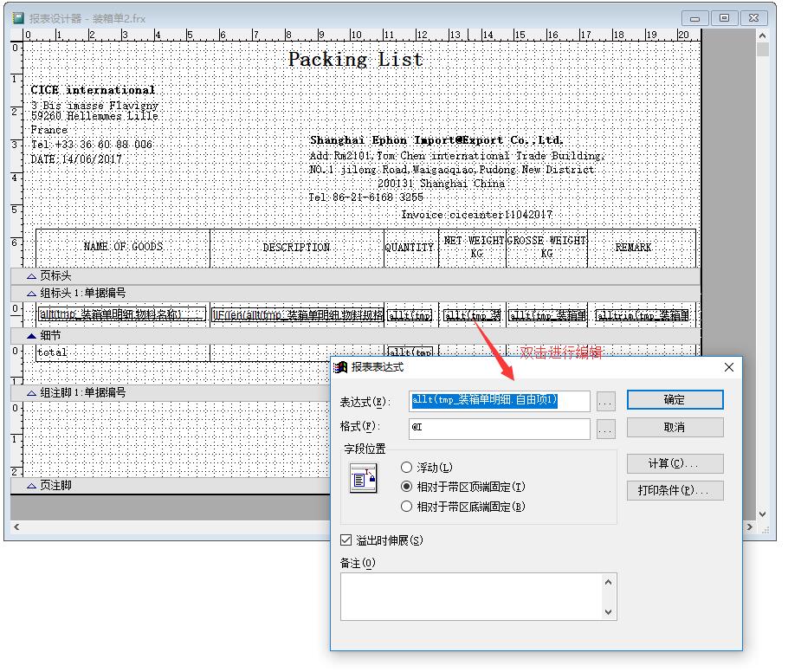The width and height of the screenshot is (788, 672).
Task: Open the 计算(C)... dialog button
Action: point(675,464)
